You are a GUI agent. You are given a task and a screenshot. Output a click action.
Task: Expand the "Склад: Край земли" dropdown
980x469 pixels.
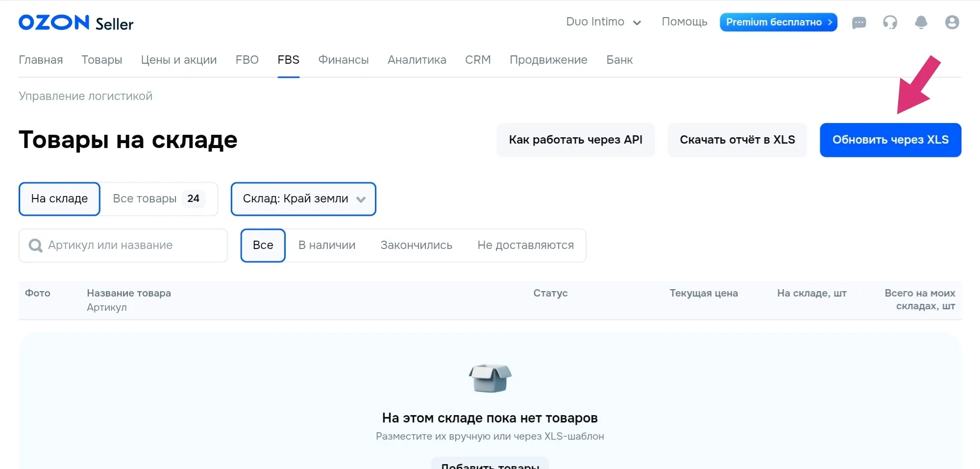(303, 199)
